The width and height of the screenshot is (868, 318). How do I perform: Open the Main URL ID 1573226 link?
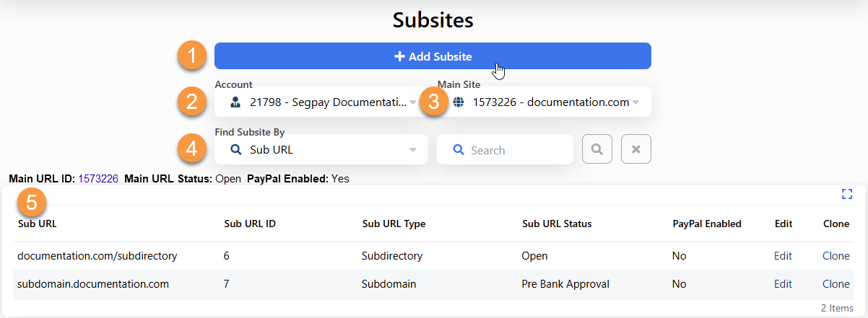pos(98,178)
